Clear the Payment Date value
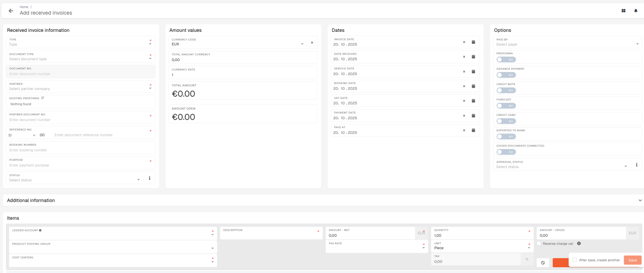 (464, 115)
